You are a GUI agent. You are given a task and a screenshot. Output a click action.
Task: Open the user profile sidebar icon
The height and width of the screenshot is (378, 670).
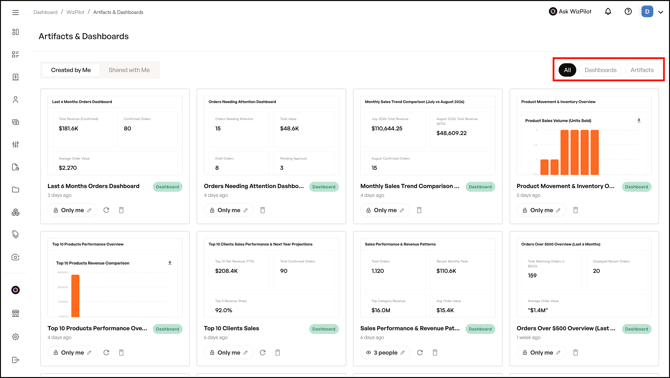[15, 100]
